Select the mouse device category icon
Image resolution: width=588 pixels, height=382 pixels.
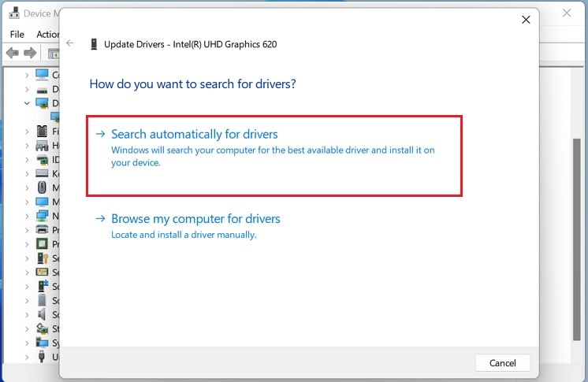pyautogui.click(x=42, y=187)
